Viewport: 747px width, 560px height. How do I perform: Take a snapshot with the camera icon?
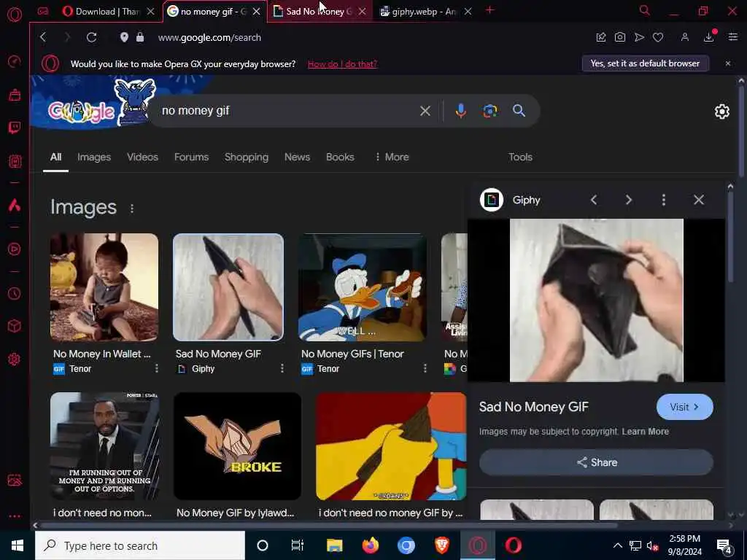pyautogui.click(x=620, y=37)
